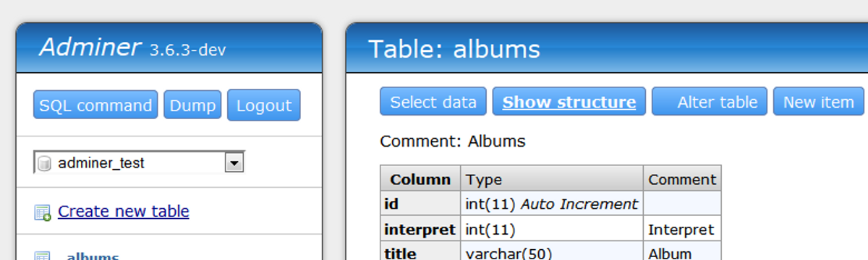Click the Create new table plus icon

(43, 212)
